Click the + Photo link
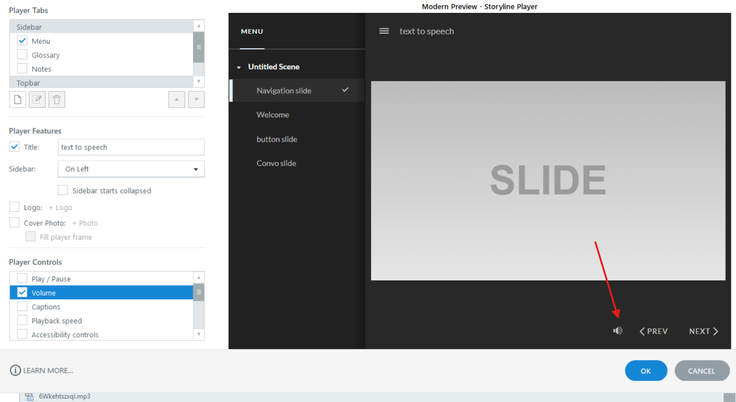This screenshot has height=402, width=736. (x=85, y=223)
